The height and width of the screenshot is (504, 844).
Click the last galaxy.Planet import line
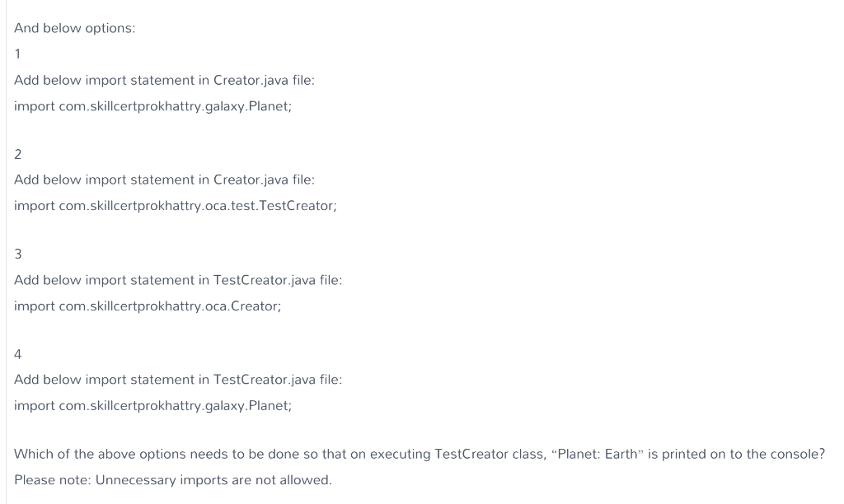(152, 405)
